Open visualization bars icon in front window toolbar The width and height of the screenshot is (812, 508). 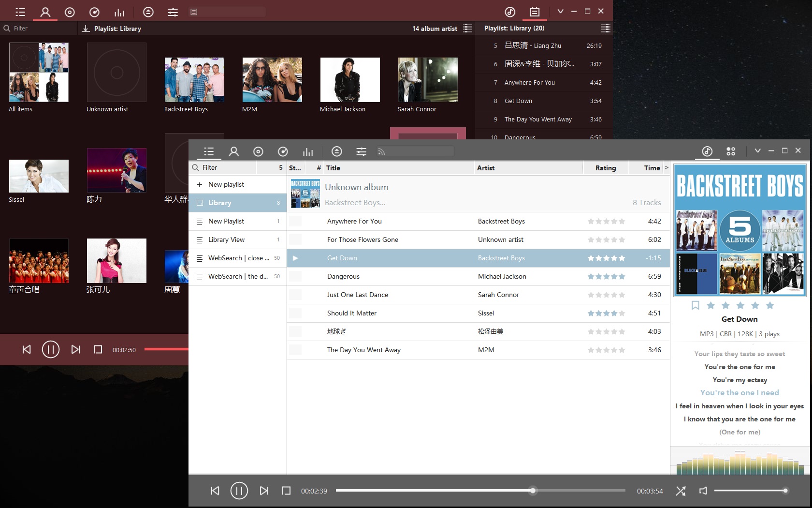coord(308,151)
